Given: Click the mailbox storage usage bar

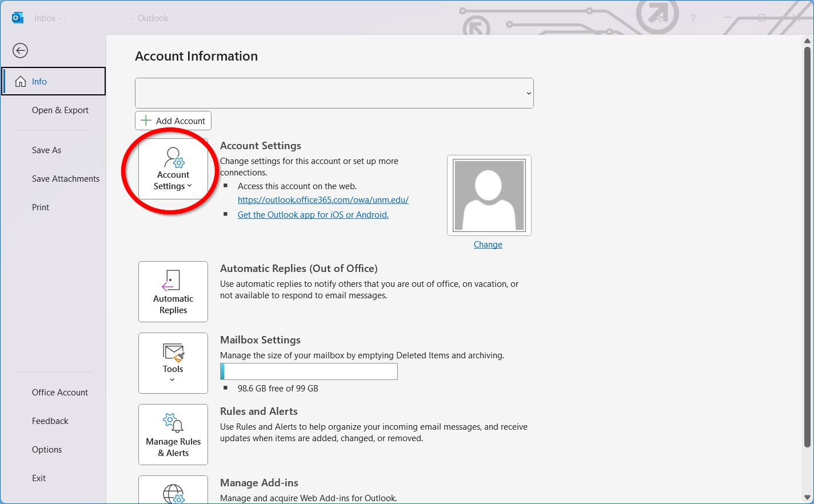Looking at the screenshot, I should (x=309, y=371).
